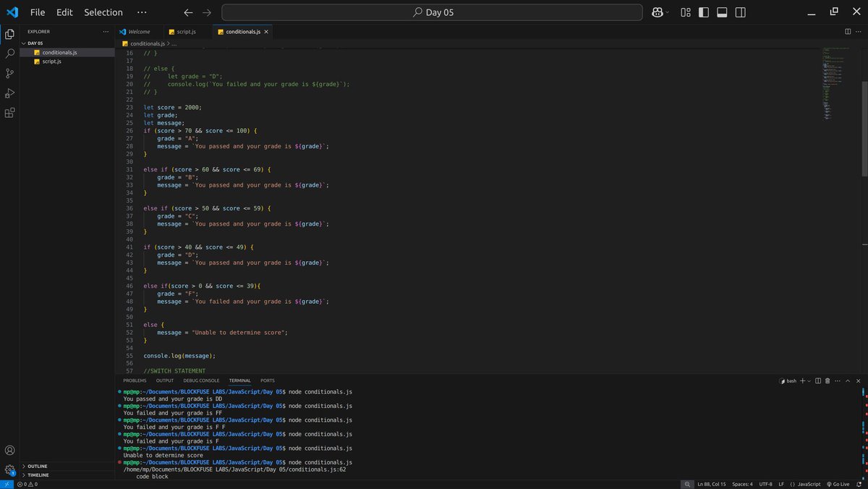Expand the Timeline section
Viewport: 868px width, 489px height.
point(69,475)
